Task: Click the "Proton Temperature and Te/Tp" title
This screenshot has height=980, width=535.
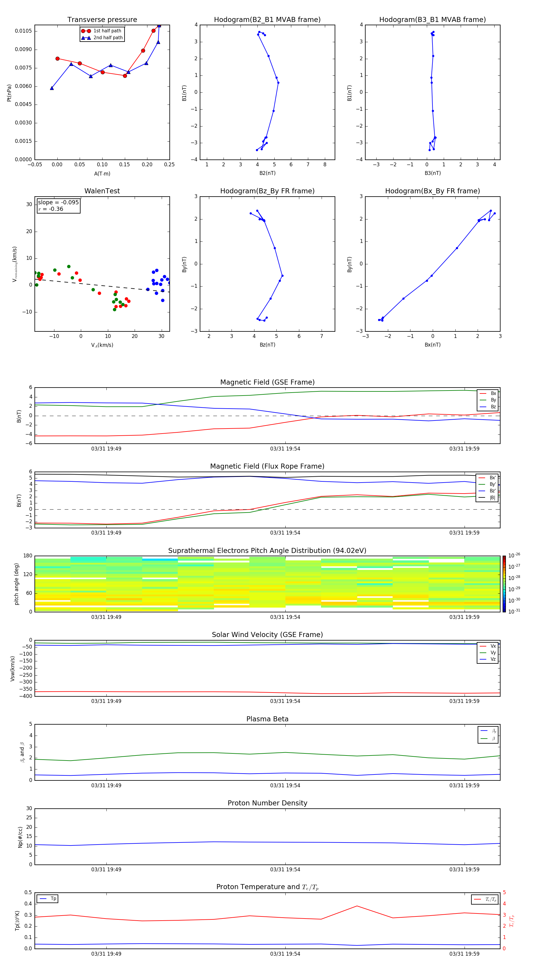Action: coord(267,887)
